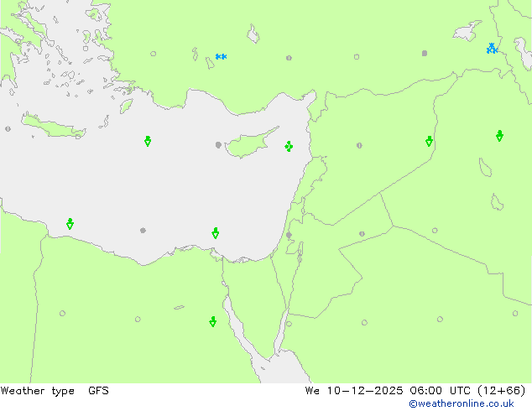Image resolution: width=532 pixels, height=411 pixels.
Task: Click the filled gray dot in southeastern Turkey
Action: click(x=425, y=53)
